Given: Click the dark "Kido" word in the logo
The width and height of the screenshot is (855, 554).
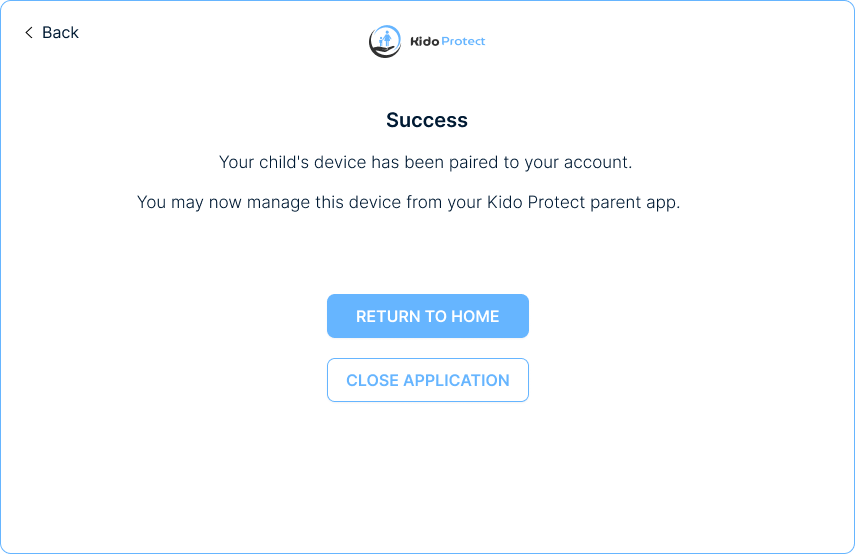Looking at the screenshot, I should [x=425, y=42].
